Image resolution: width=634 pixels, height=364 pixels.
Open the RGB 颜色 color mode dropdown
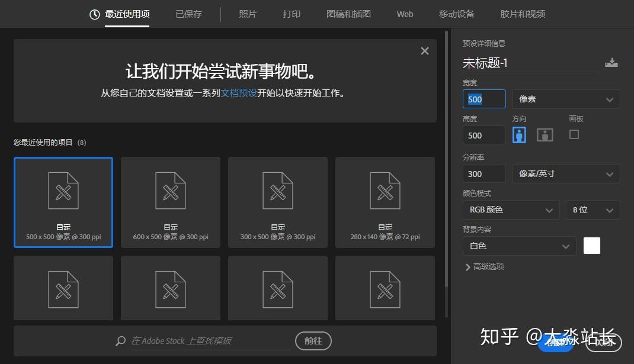(511, 210)
